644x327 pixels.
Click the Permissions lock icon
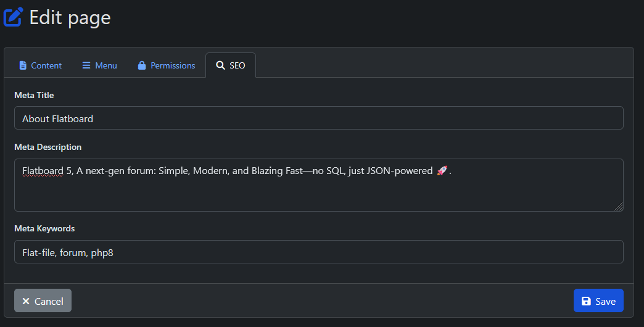(x=142, y=65)
